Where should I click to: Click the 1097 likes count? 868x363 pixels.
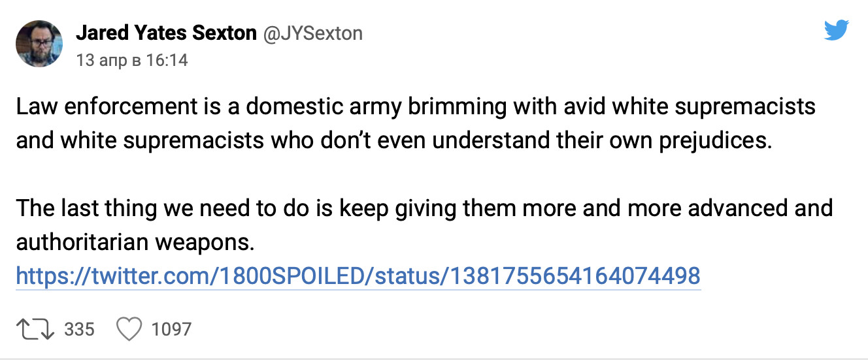[x=171, y=329]
